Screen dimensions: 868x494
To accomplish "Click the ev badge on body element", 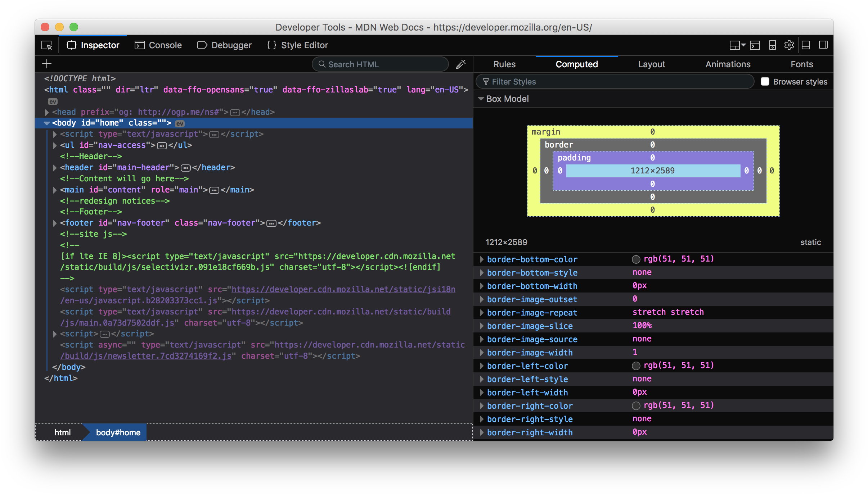I will (180, 123).
